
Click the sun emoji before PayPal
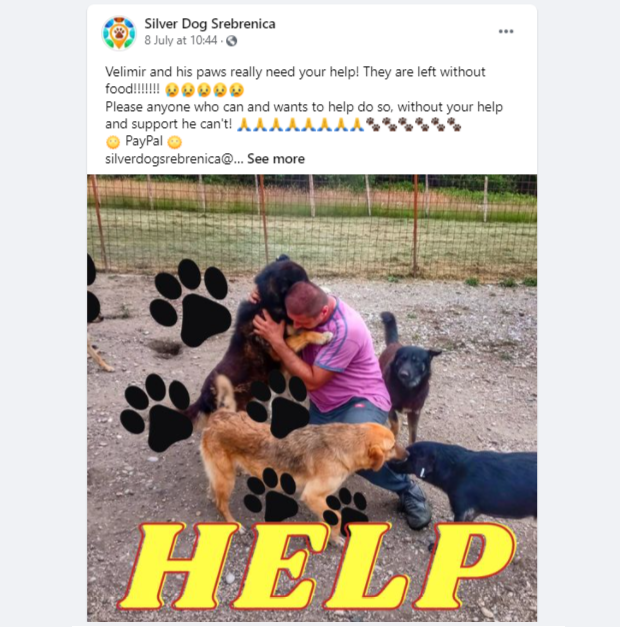coord(113,142)
